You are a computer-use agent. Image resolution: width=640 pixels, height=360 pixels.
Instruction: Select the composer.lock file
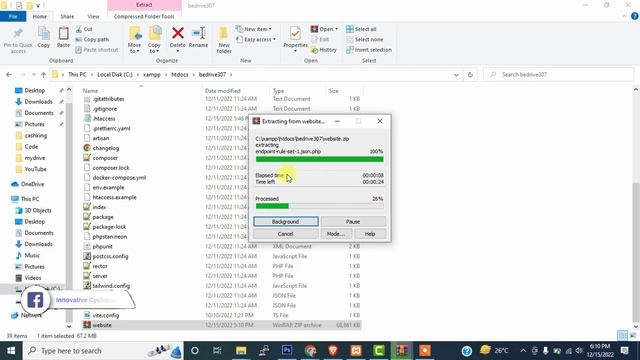point(111,168)
